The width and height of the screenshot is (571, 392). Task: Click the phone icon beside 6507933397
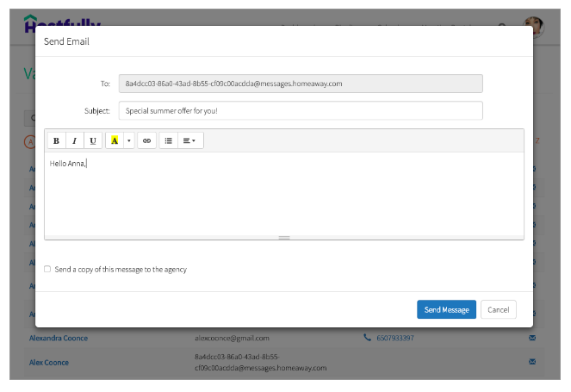pyautogui.click(x=367, y=338)
